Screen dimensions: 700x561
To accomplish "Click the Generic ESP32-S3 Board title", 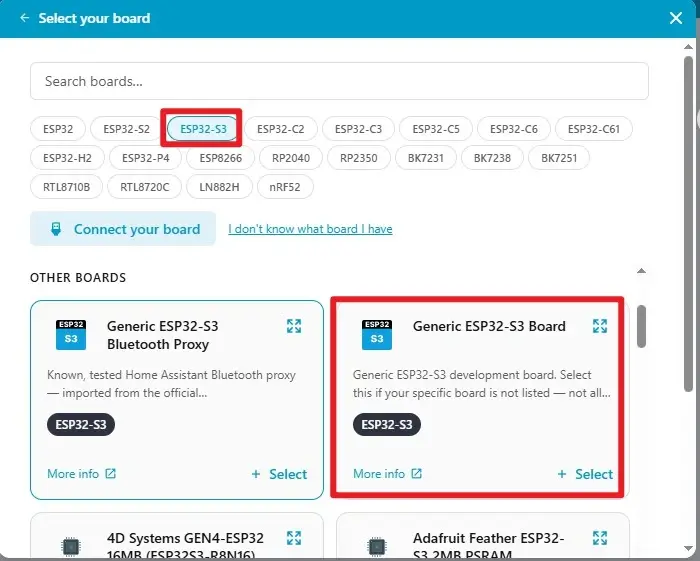I will coord(489,326).
